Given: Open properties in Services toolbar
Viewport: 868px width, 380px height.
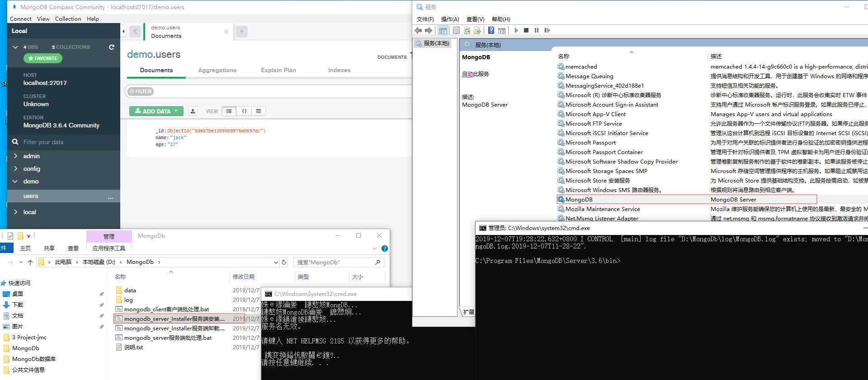Looking at the screenshot, I should click(x=456, y=30).
